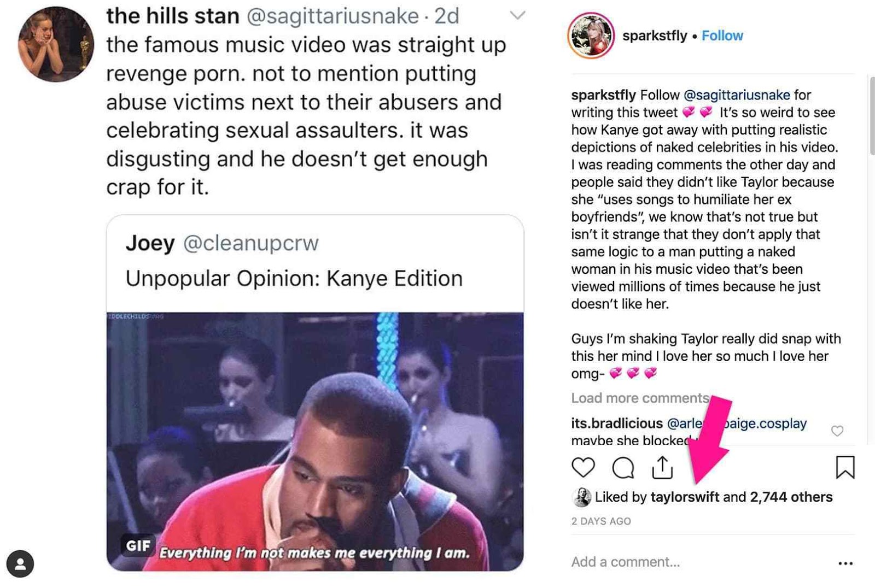Open its.bradlicious commenter profile
Screen dimensions: 875x588
pyautogui.click(x=617, y=424)
